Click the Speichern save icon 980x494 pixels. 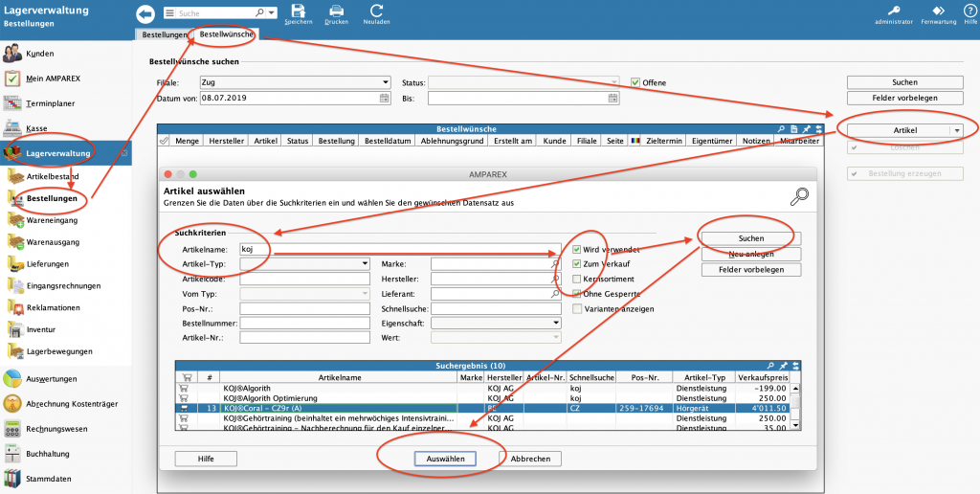pyautogui.click(x=299, y=11)
